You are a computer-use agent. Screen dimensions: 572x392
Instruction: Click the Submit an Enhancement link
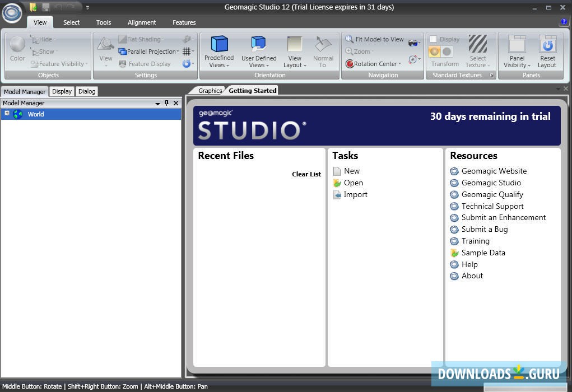(498, 218)
